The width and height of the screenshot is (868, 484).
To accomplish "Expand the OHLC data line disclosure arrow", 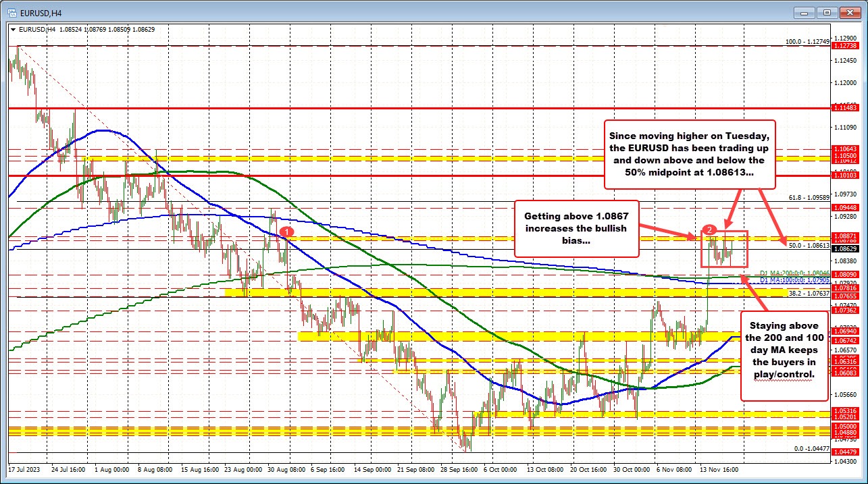I will tap(13, 30).
